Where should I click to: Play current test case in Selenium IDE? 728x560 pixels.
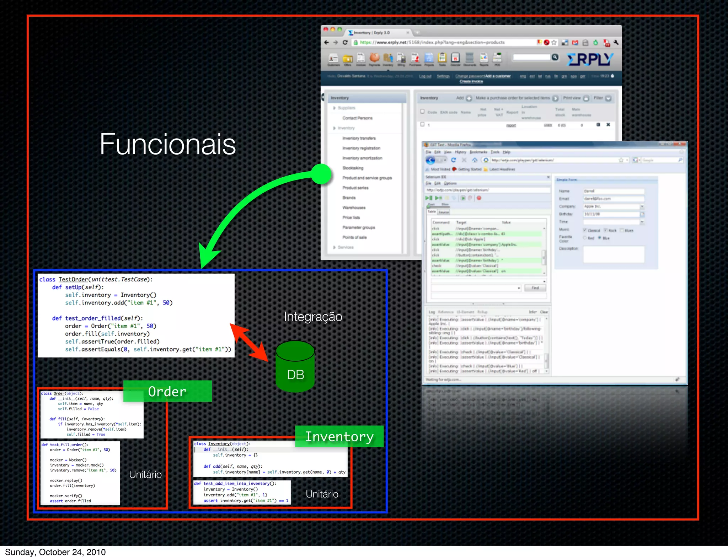(x=439, y=198)
